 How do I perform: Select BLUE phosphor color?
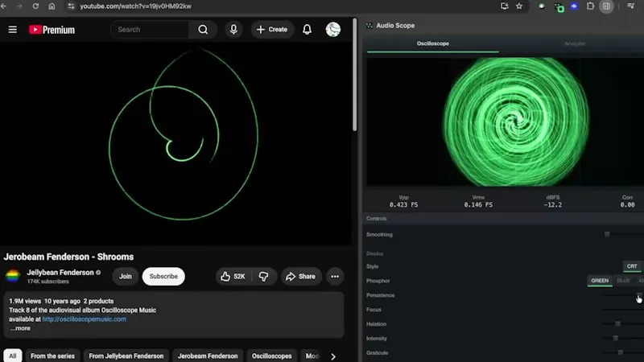pos(623,281)
